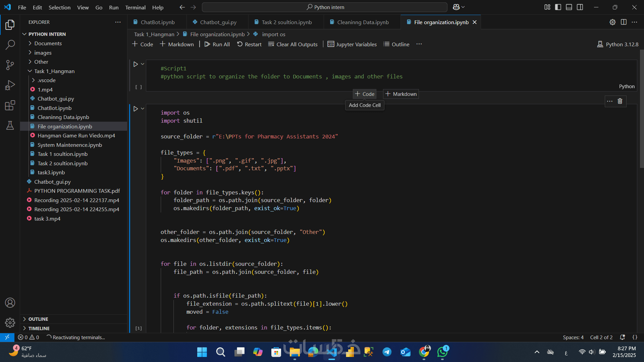Open the Extensions view

click(10, 105)
